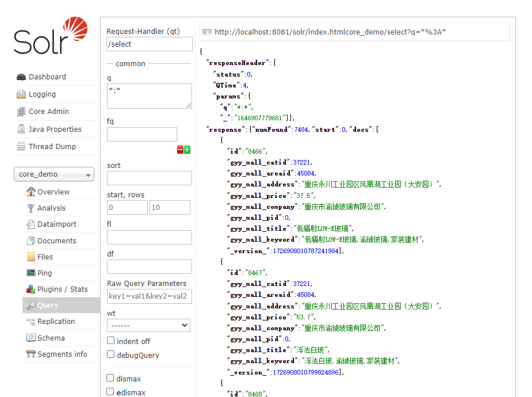This screenshot has width=532, height=397.
Task: Click the Thread Dump icon
Action: pos(21,146)
